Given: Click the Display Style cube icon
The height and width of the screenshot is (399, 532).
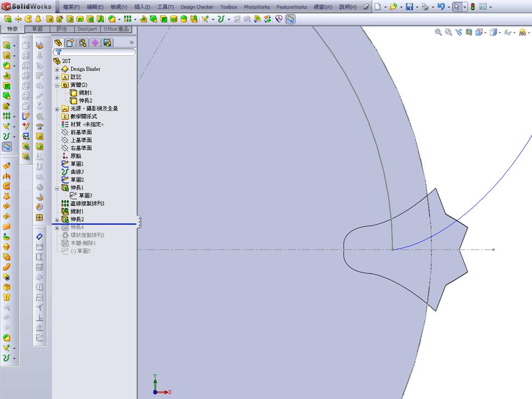Looking at the screenshot, I should (x=493, y=32).
